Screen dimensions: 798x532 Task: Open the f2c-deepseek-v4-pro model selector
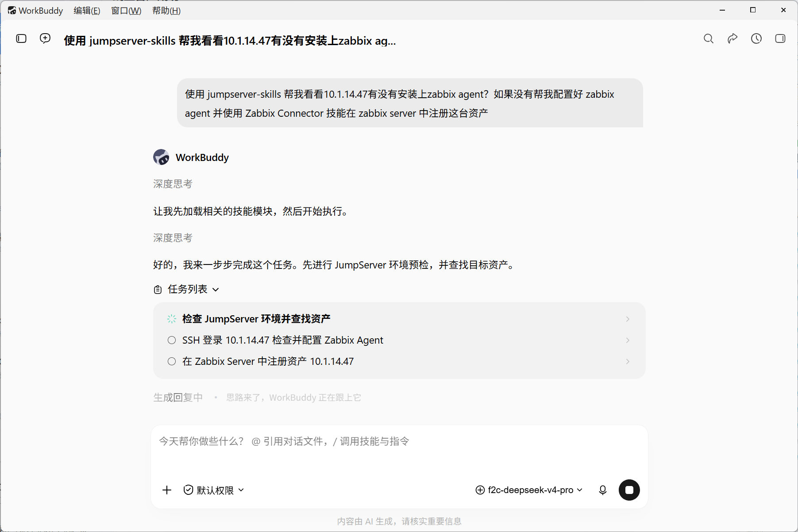(529, 490)
